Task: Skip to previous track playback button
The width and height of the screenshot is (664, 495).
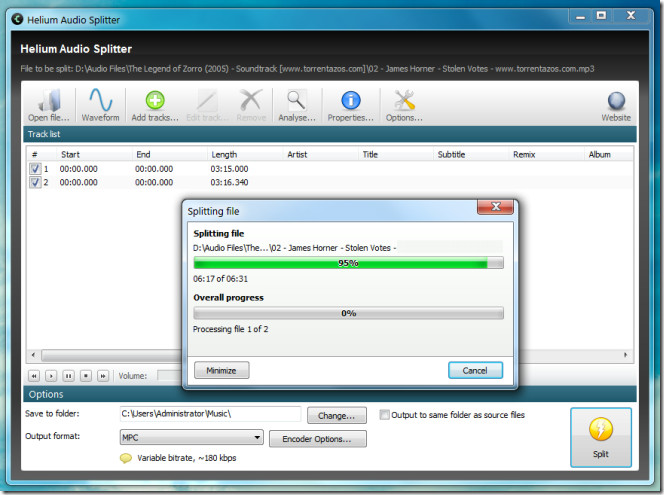Action: click(34, 376)
